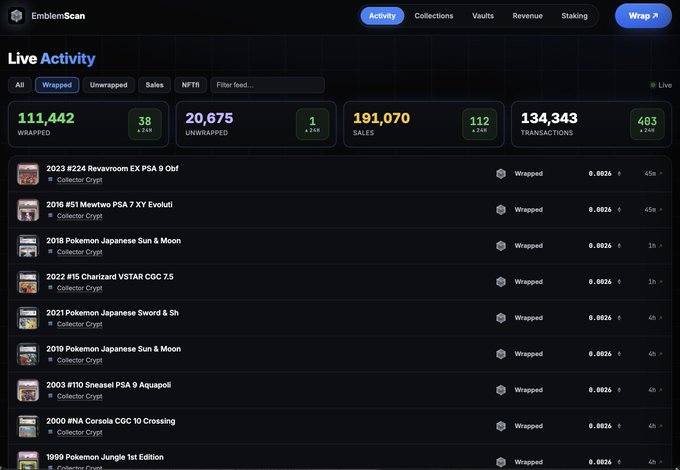Click the emblem cube icon in Revavroom row
This screenshot has height=470, width=680.
[501, 173]
